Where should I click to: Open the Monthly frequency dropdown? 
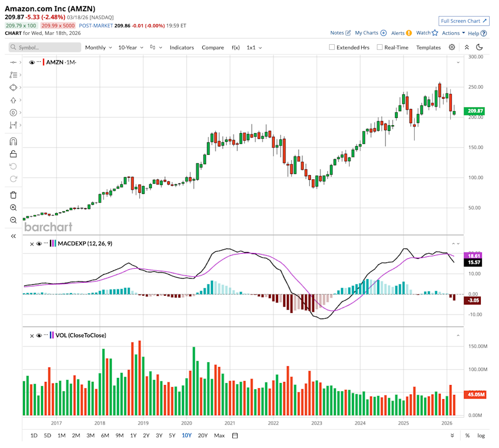99,47
